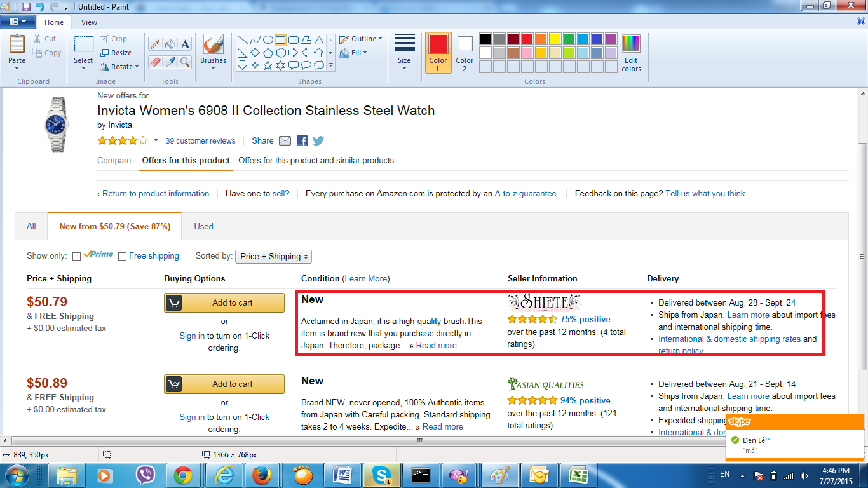This screenshot has height=488, width=868.
Task: Activate the Text tool
Action: (185, 44)
